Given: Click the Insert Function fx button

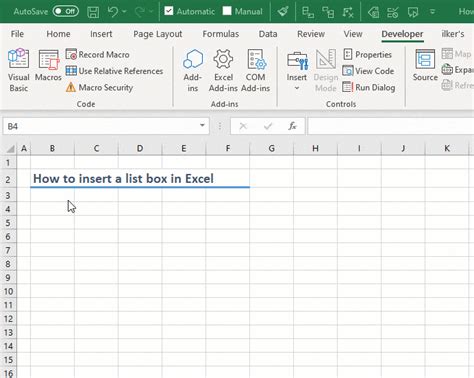Looking at the screenshot, I should 292,126.
